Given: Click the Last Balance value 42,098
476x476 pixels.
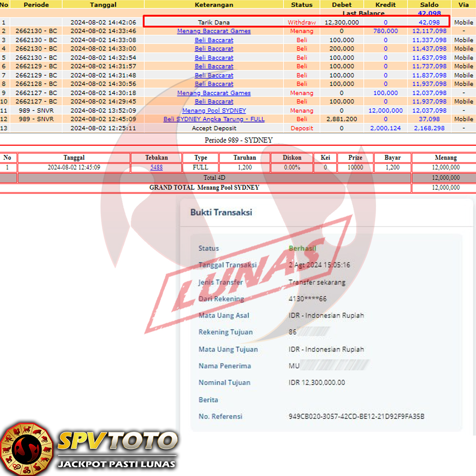Looking at the screenshot, I should click(x=429, y=13).
